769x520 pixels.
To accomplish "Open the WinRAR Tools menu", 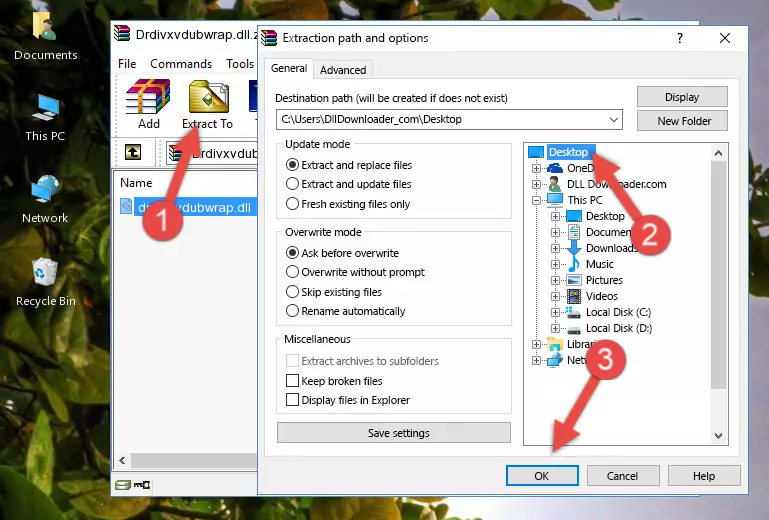I will tap(240, 64).
